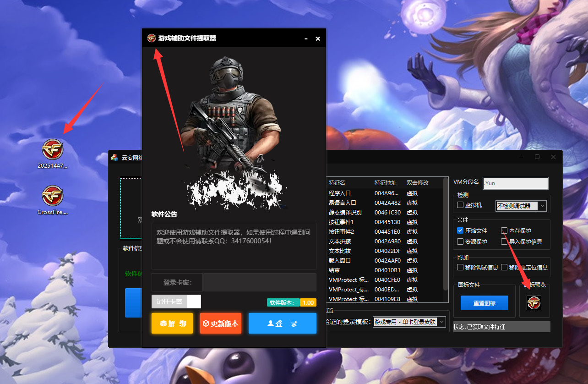Check the 移除重定位信息 checkbox
This screenshot has height=384, width=588.
(504, 267)
